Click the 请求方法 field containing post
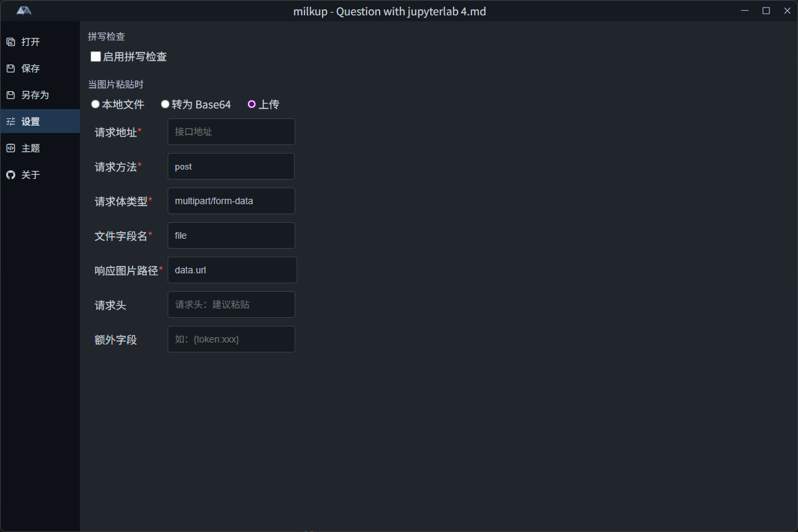 tap(231, 166)
